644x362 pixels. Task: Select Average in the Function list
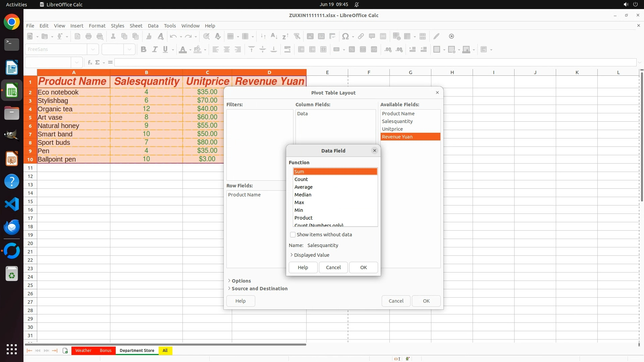(x=304, y=187)
